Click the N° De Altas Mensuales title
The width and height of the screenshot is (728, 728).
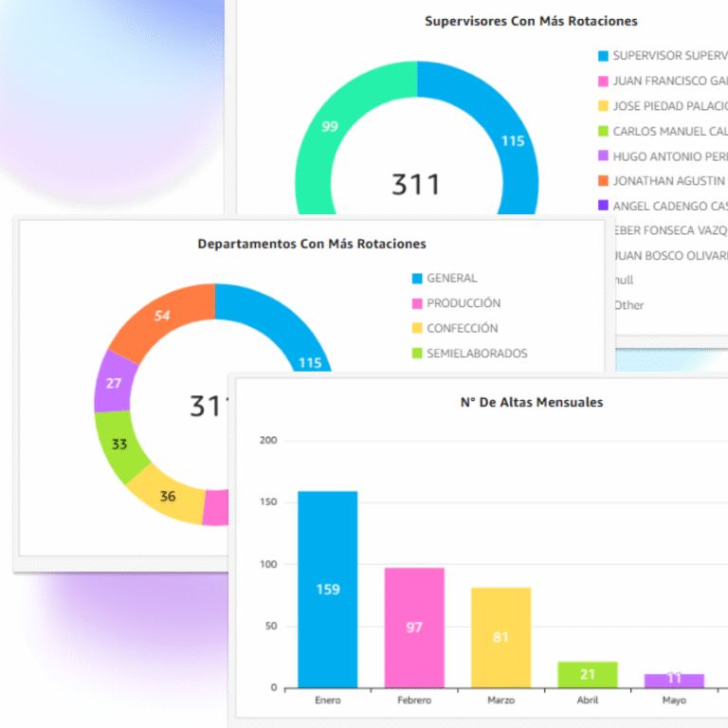(x=532, y=402)
